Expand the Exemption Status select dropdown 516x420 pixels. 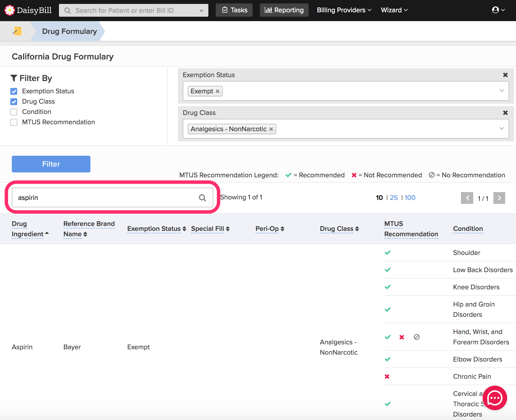click(x=502, y=91)
